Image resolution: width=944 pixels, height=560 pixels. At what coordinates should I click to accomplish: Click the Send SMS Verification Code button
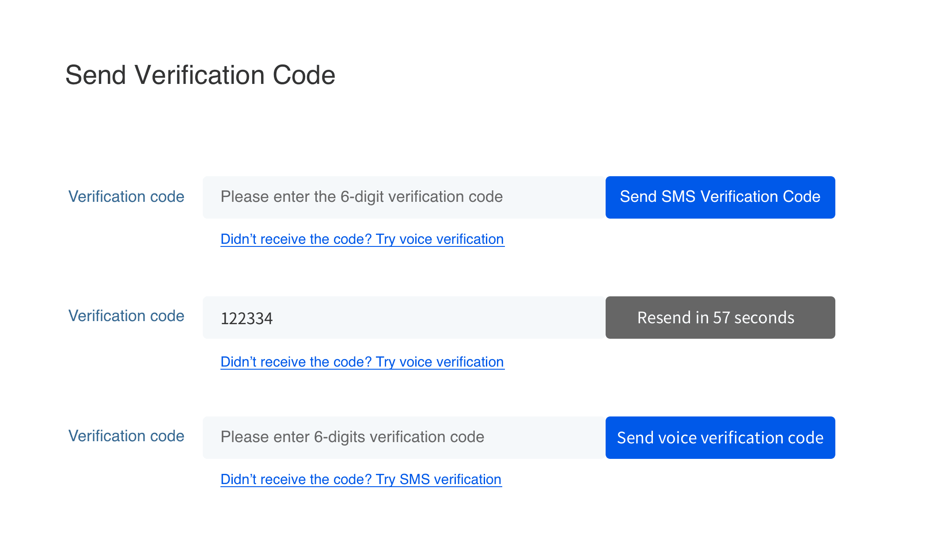(x=720, y=197)
